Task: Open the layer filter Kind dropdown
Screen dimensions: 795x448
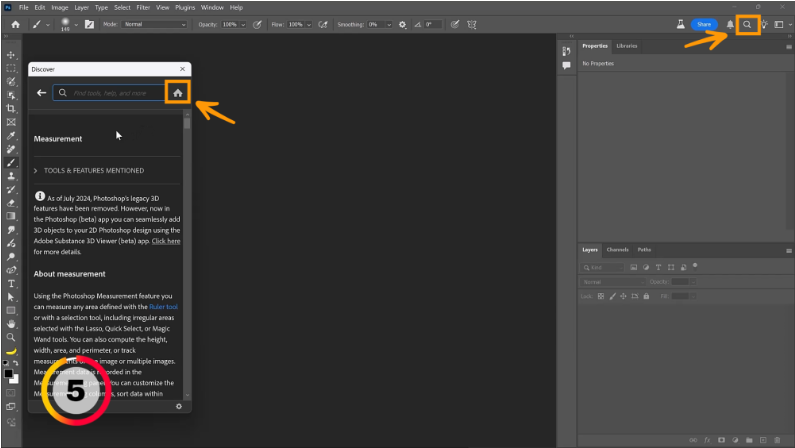Action: 602,267
